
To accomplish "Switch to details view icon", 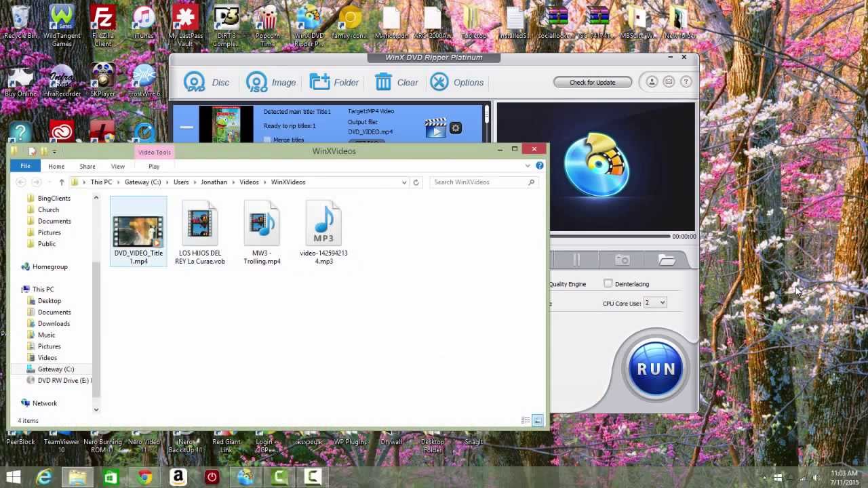I will click(x=526, y=421).
